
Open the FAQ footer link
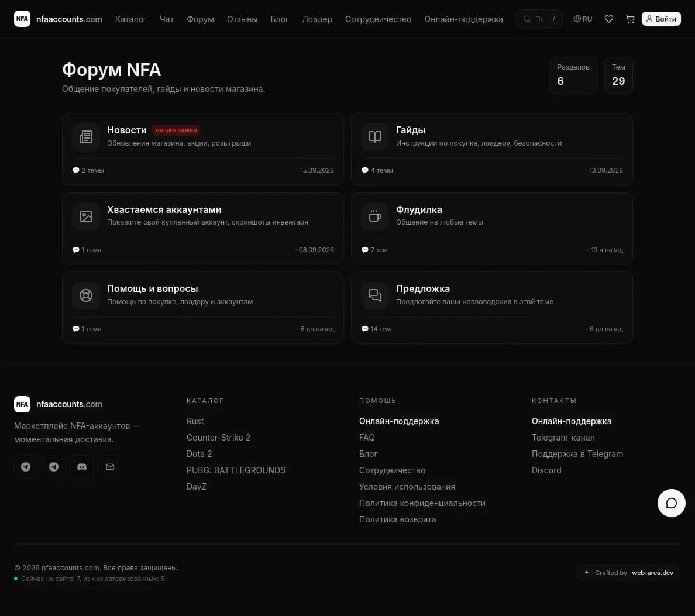367,438
